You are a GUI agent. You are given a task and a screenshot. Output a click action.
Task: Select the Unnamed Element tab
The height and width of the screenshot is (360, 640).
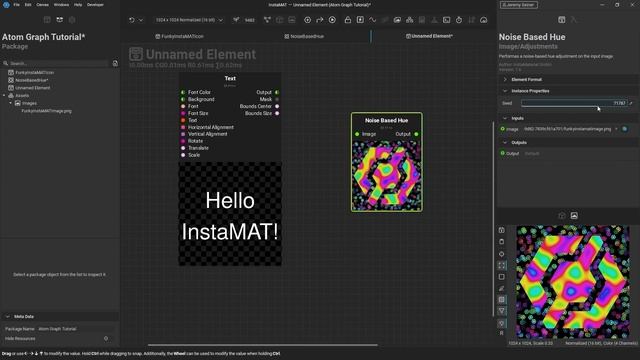[429, 36]
